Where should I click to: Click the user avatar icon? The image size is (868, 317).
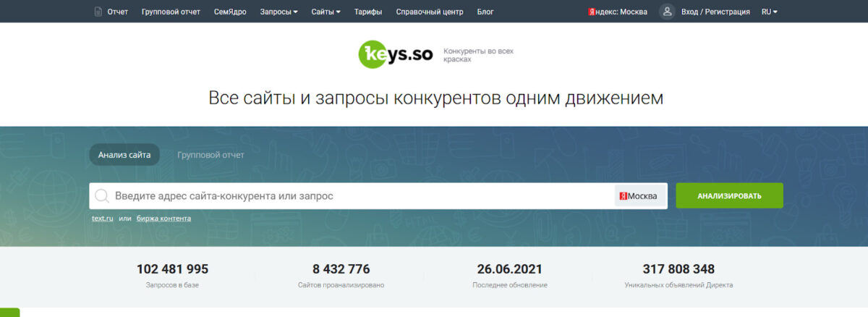pos(667,12)
